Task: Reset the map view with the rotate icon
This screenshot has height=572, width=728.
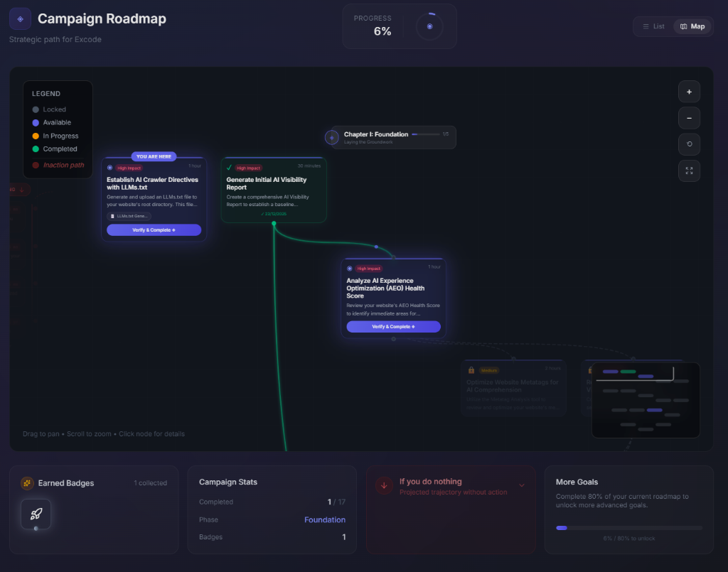Action: point(688,144)
